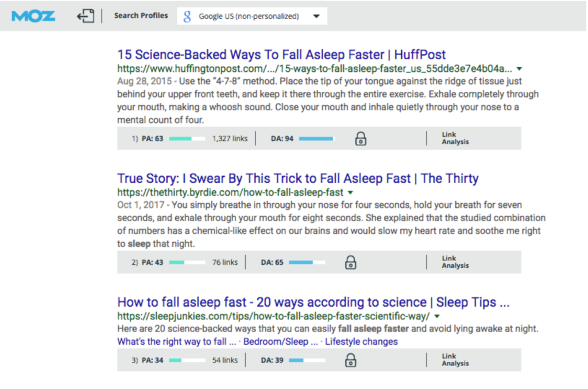588x389 pixels.
Task: Click the sleepjunkies.com green URL
Action: pos(273,316)
